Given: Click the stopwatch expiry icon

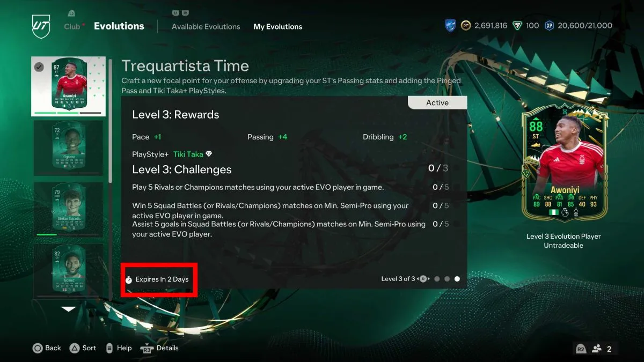Looking at the screenshot, I should pyautogui.click(x=129, y=279).
